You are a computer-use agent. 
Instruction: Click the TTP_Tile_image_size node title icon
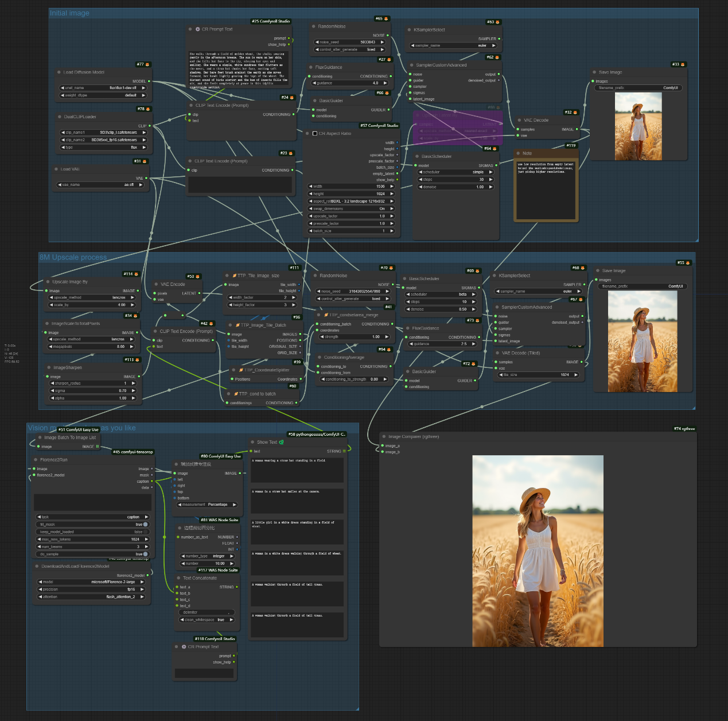click(x=234, y=276)
